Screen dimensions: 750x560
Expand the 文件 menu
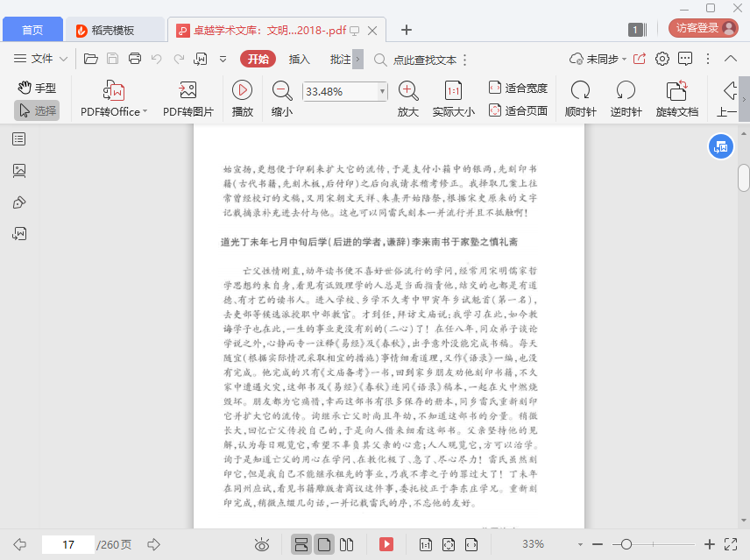point(41,60)
